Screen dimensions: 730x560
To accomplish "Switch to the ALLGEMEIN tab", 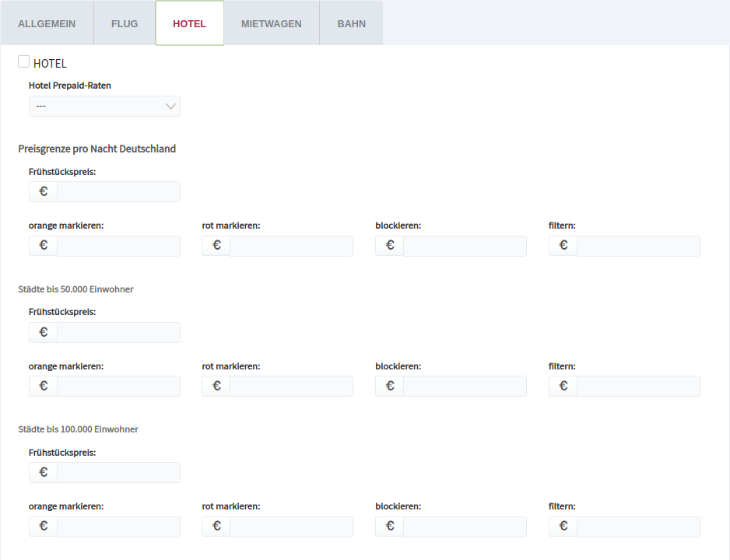I will click(47, 23).
